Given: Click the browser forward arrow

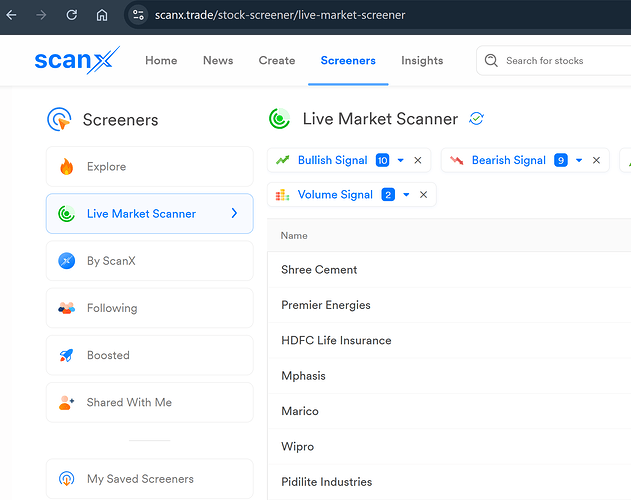Looking at the screenshot, I should 41,15.
